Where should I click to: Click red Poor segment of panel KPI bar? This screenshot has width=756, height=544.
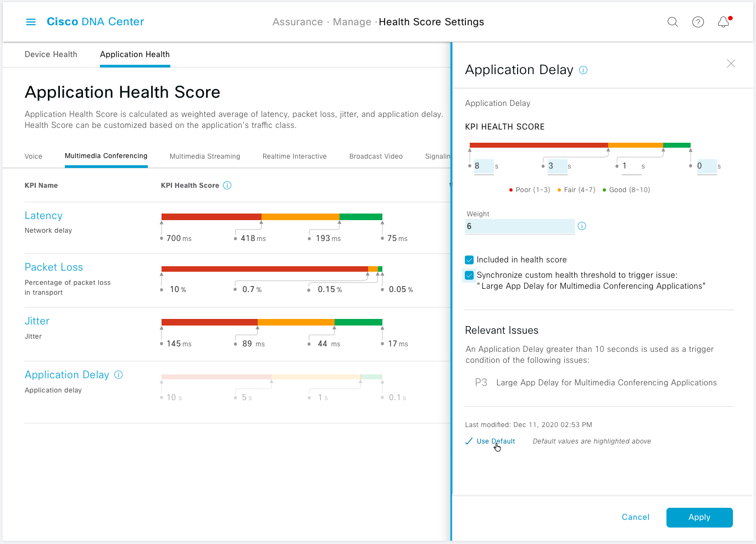click(x=539, y=145)
